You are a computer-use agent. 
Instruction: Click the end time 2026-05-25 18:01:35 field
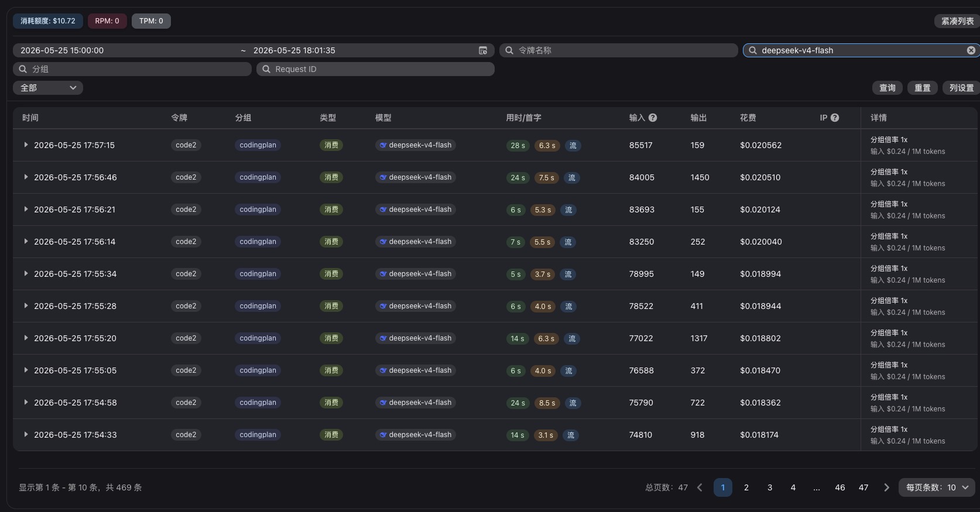pos(294,50)
